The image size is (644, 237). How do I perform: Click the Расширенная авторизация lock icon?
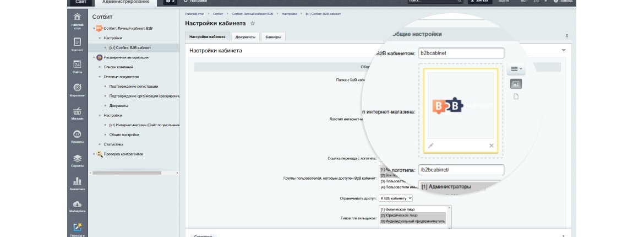(99, 58)
